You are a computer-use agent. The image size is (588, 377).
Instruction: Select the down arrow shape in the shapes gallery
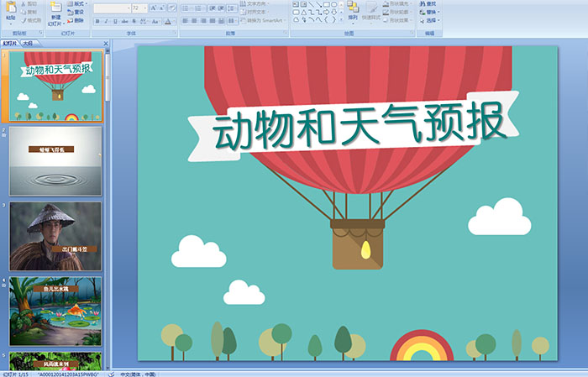pos(333,13)
